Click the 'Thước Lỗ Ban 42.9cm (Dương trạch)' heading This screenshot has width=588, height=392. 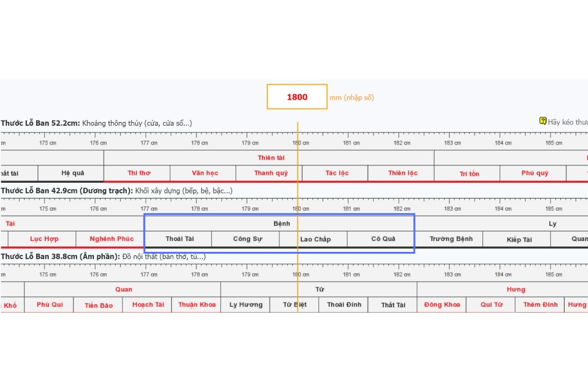click(66, 190)
